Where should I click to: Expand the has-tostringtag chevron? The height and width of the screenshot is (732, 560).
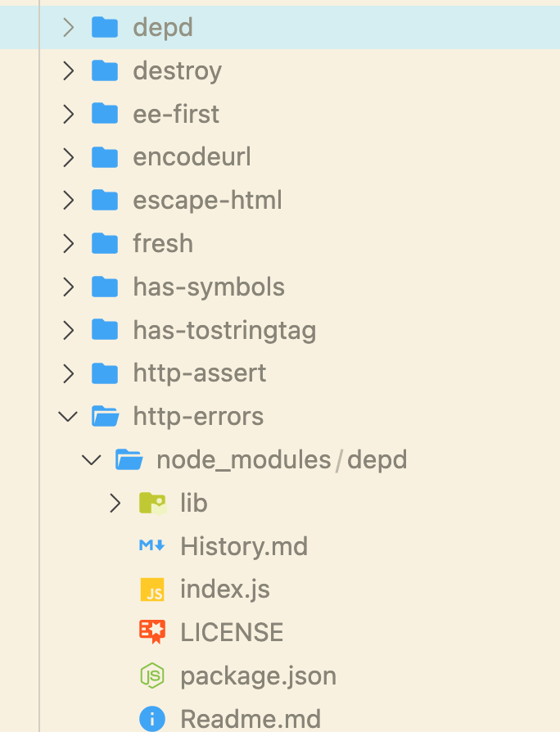tap(68, 330)
